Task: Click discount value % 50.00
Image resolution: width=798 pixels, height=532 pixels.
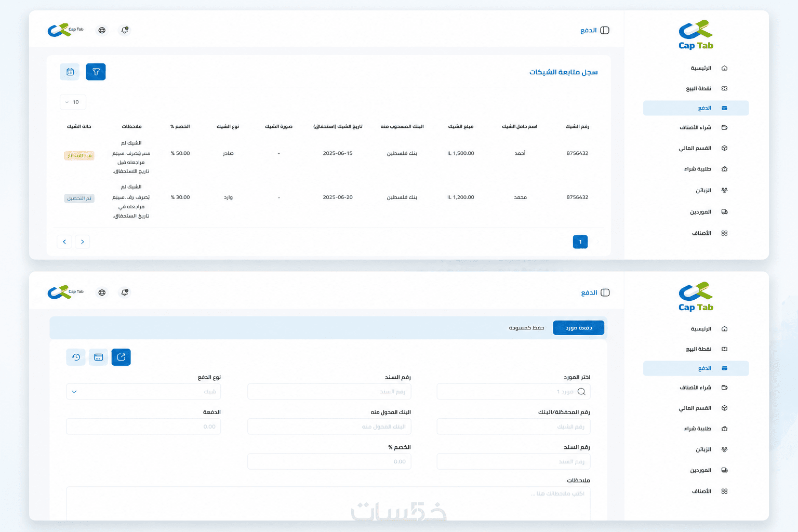Action: 180,153
